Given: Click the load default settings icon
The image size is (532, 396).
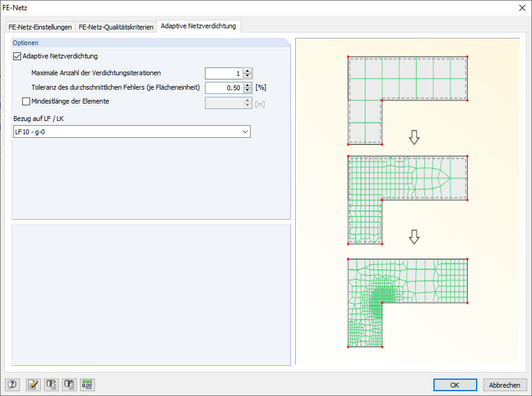Looking at the screenshot, I should [x=51, y=385].
